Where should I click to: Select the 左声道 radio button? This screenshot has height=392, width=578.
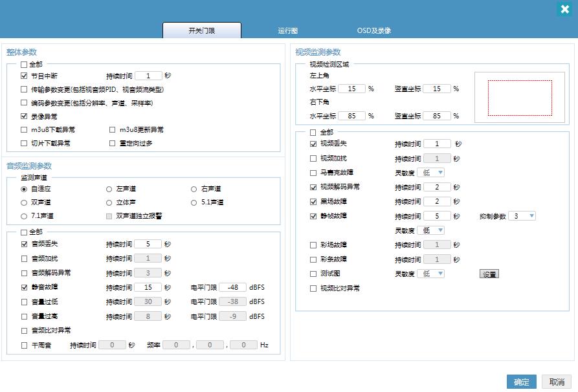[x=109, y=189]
